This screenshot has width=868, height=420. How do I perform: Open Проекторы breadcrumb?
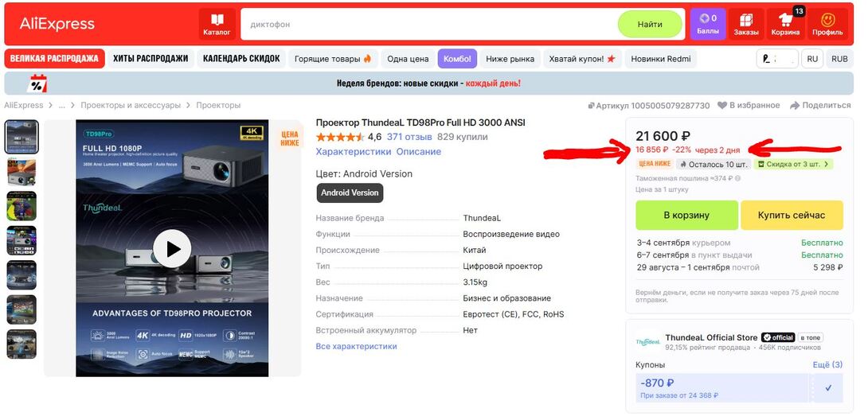click(218, 105)
